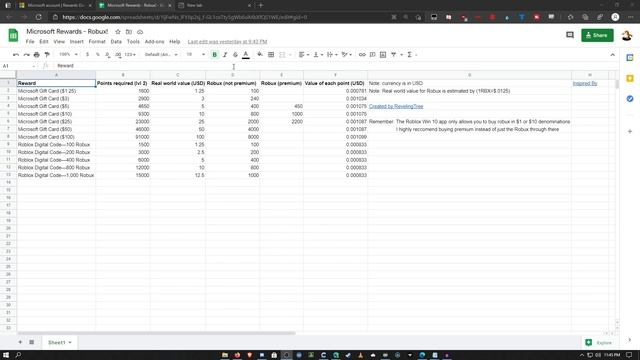The image size is (640, 360).
Task: Toggle bold formatting
Action: [x=215, y=55]
